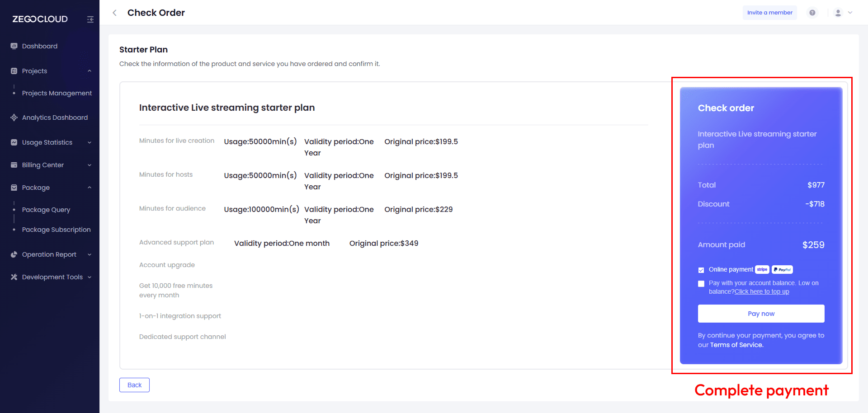Click the user avatar icon
Viewport: 868px width, 413px height.
click(x=838, y=13)
